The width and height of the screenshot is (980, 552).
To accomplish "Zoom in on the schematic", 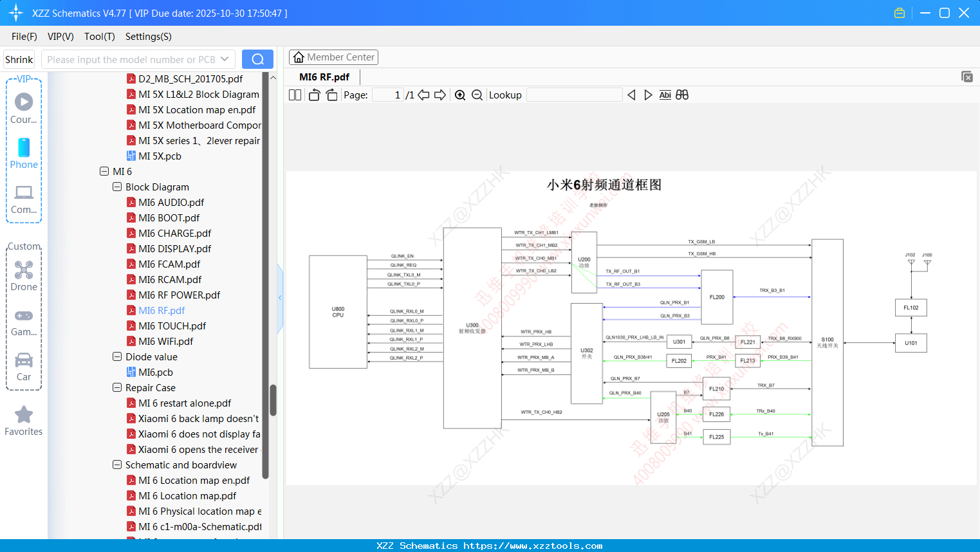I will [x=460, y=95].
